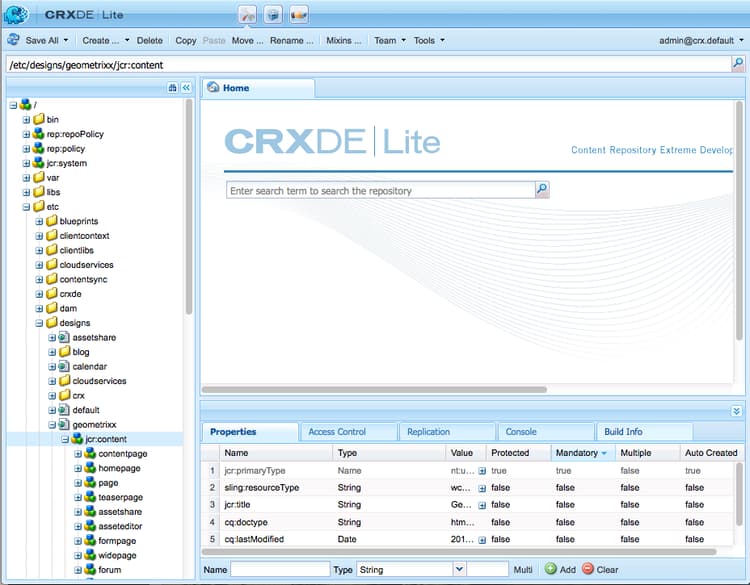Open the admin@crx.default user menu

(x=701, y=41)
